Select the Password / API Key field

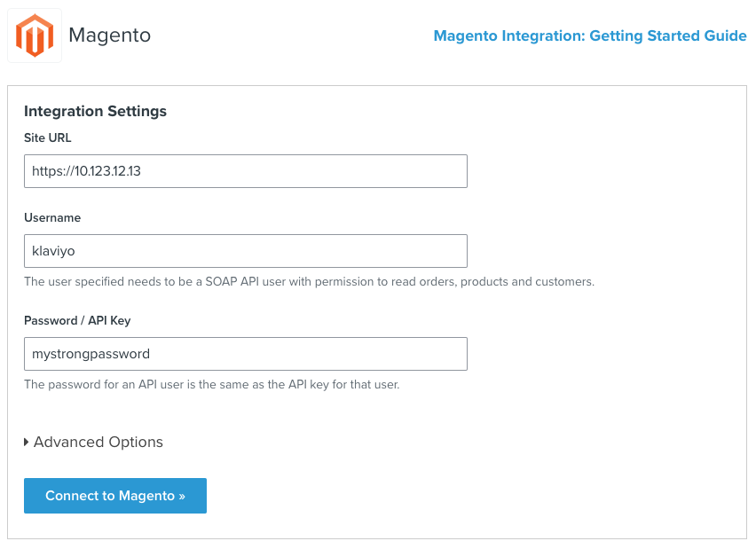coord(246,354)
